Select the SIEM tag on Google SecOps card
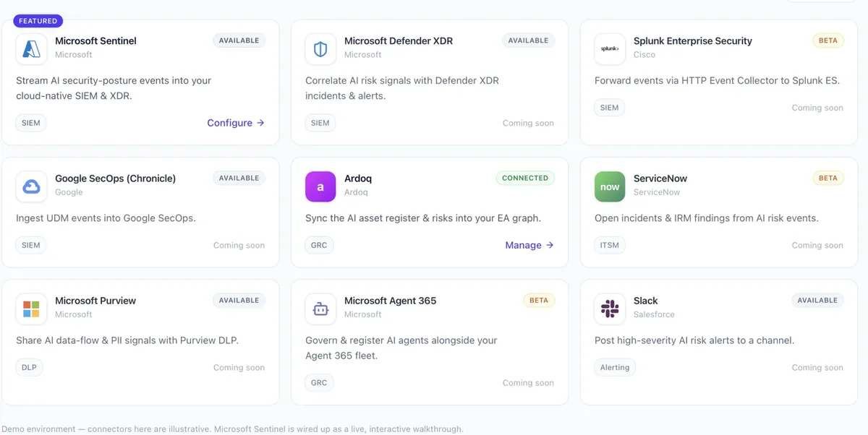Image resolution: width=868 pixels, height=435 pixels. [x=31, y=245]
